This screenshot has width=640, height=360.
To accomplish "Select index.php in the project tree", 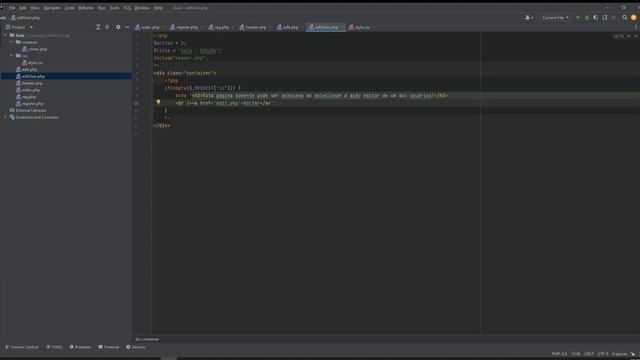I will pyautogui.click(x=28, y=90).
